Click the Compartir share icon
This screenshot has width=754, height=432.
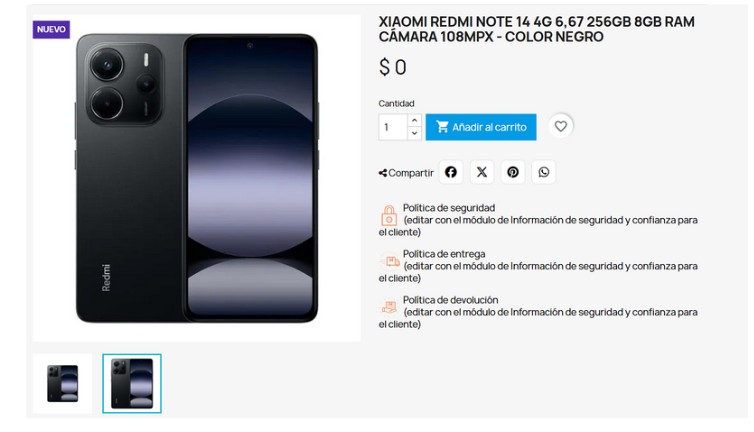383,173
